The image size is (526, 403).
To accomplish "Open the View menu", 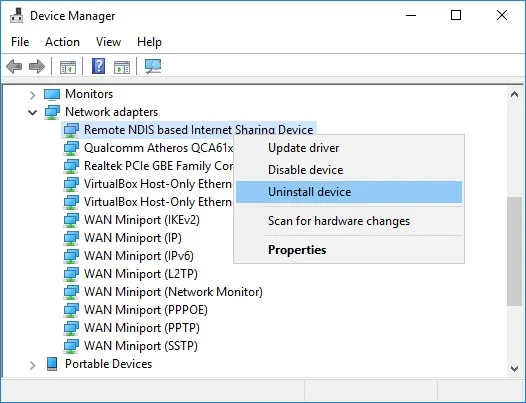I will (x=108, y=42).
